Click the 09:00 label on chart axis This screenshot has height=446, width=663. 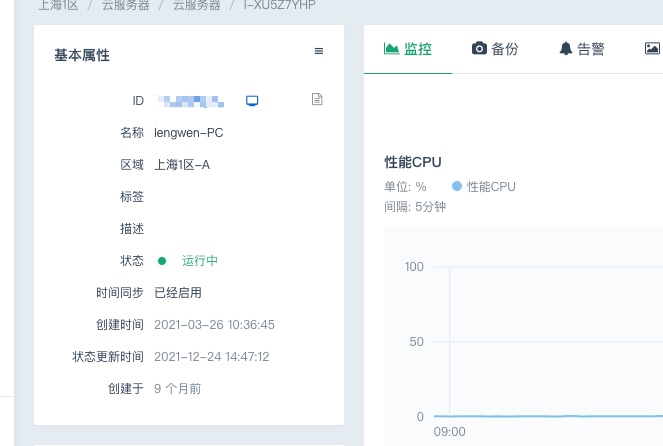[449, 432]
